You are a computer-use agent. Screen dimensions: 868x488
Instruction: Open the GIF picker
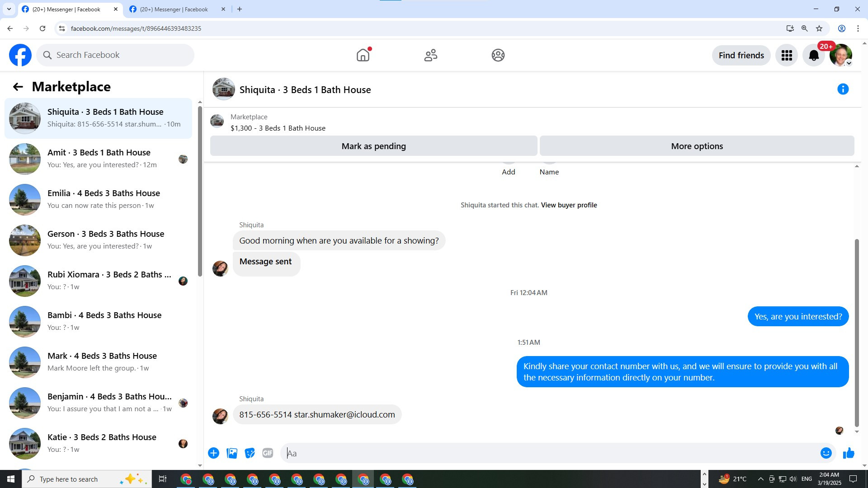click(268, 453)
